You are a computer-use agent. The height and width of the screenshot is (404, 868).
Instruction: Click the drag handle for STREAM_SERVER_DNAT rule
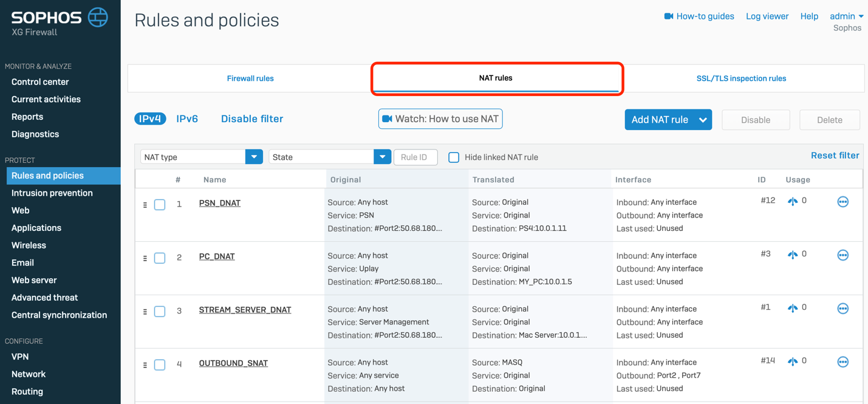coord(145,312)
